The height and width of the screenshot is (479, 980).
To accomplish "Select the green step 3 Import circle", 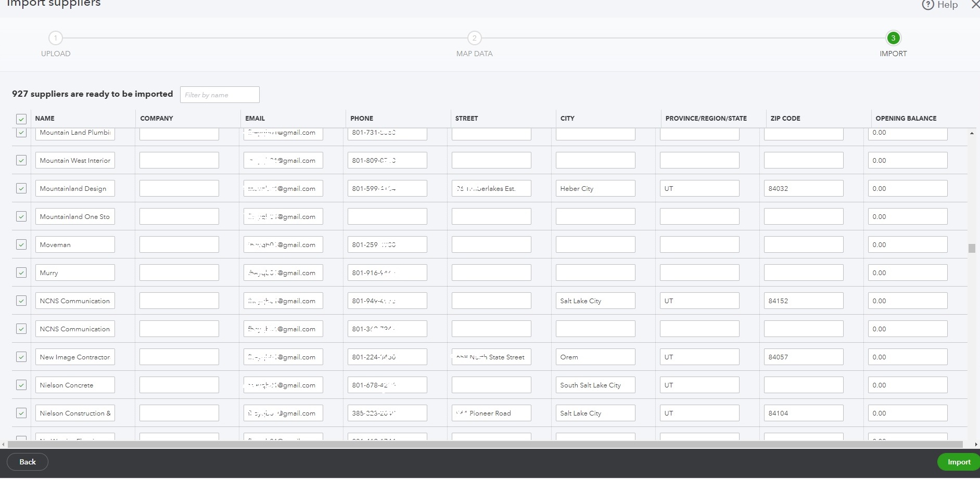I will click(893, 38).
